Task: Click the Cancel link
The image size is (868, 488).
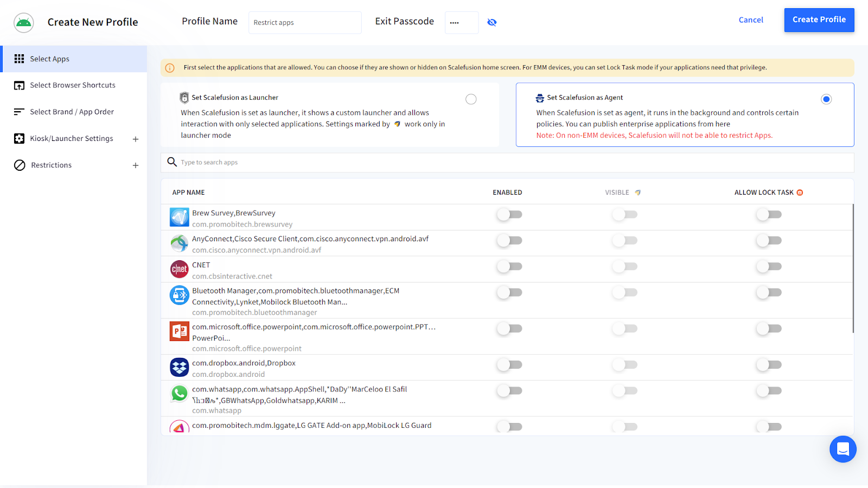Action: point(751,20)
